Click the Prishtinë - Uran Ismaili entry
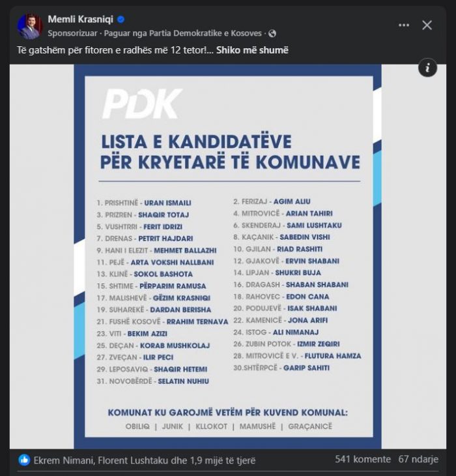The height and width of the screenshot is (476, 456). click(x=144, y=203)
